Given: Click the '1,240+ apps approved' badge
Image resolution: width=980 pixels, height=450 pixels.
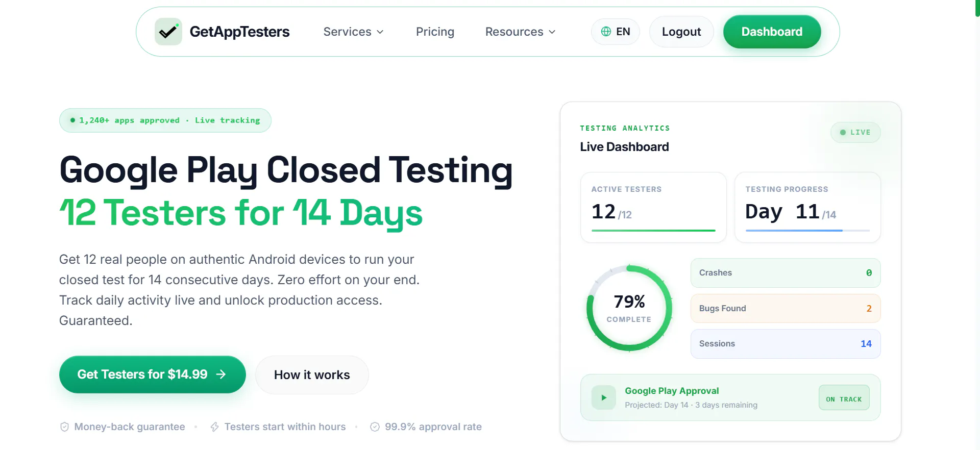Looking at the screenshot, I should 165,120.
